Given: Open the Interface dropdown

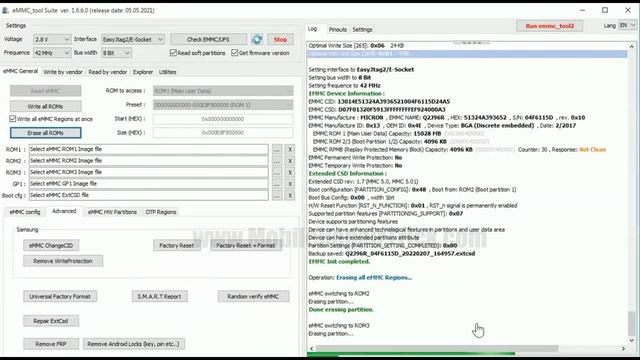Looking at the screenshot, I should click(x=133, y=40).
